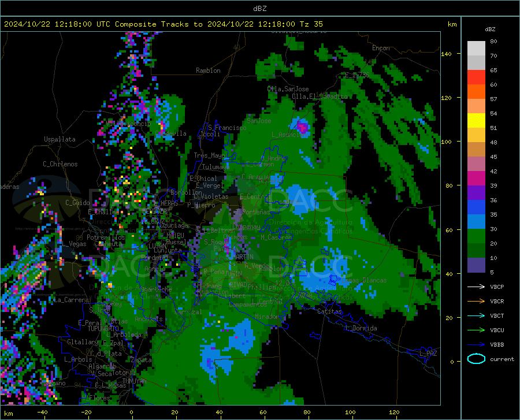Viewport: 520px width, 420px height.
Task: Click the Clla.SanJose label
Action: click(288, 89)
